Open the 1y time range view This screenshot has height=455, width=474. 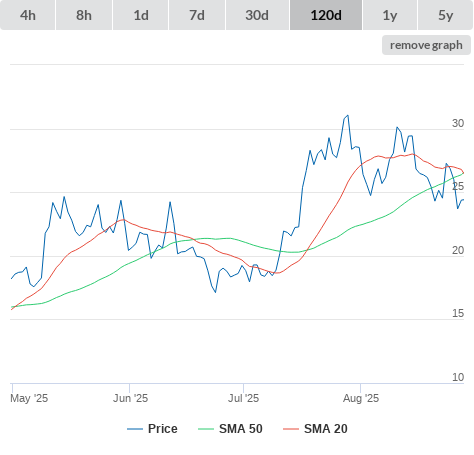[390, 15]
